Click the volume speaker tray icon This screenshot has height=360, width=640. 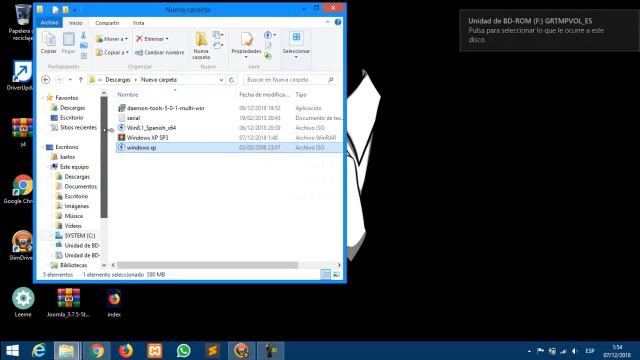click(x=575, y=351)
